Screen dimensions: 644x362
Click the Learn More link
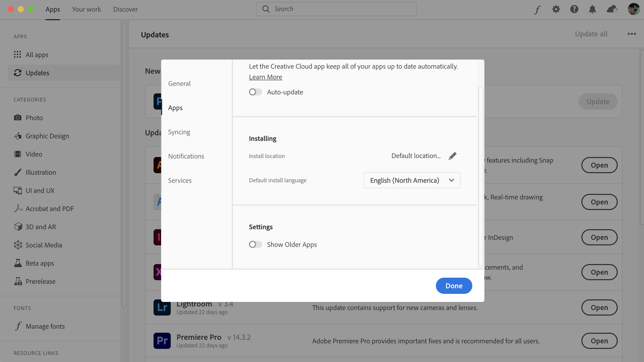pyautogui.click(x=265, y=77)
